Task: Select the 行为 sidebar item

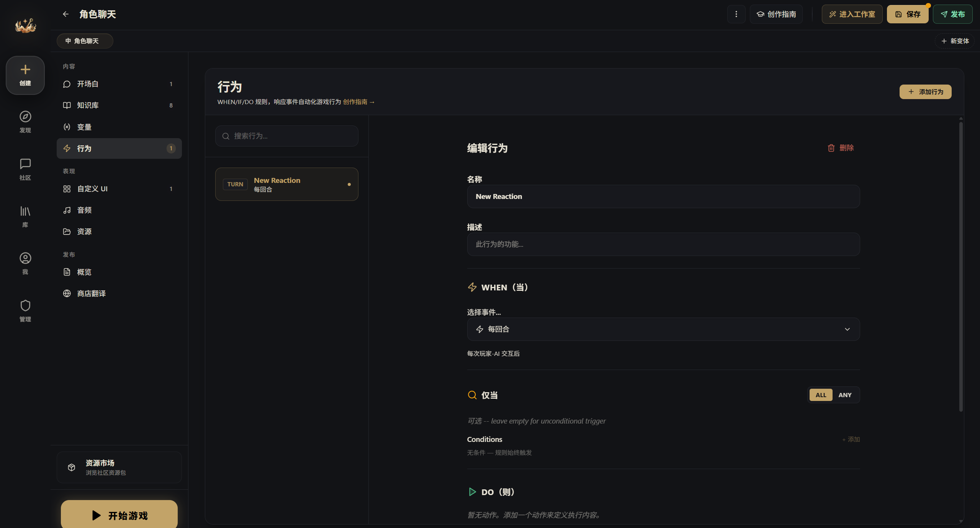Action: pos(119,148)
